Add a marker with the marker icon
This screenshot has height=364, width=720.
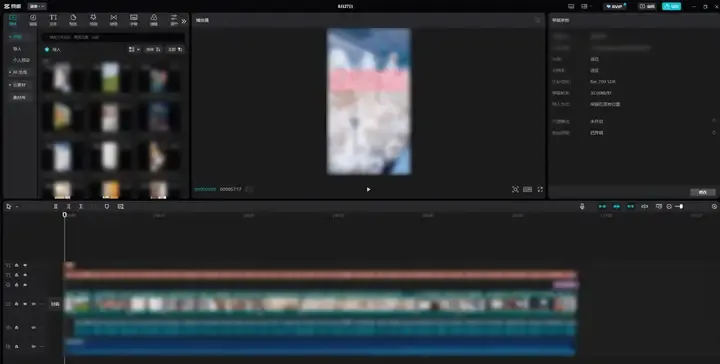[107, 207]
